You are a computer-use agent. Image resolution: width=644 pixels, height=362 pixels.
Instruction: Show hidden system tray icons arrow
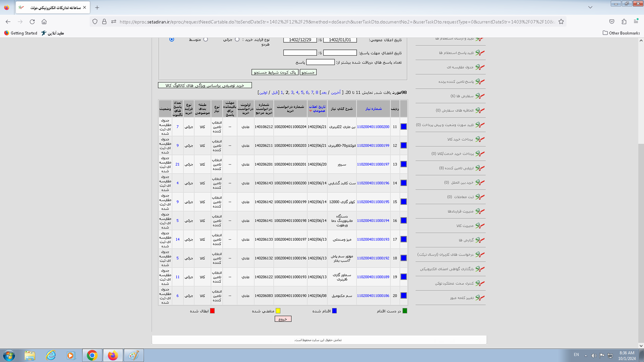(x=586, y=355)
